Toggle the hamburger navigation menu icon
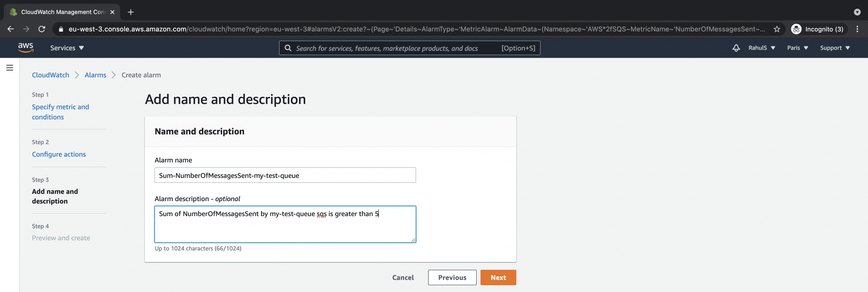 (x=10, y=68)
